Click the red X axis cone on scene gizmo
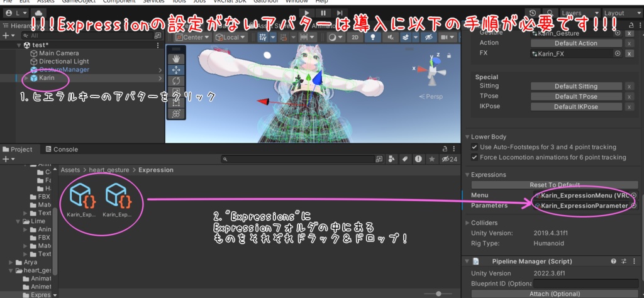Screen dimensions: 644x298 click(422, 69)
